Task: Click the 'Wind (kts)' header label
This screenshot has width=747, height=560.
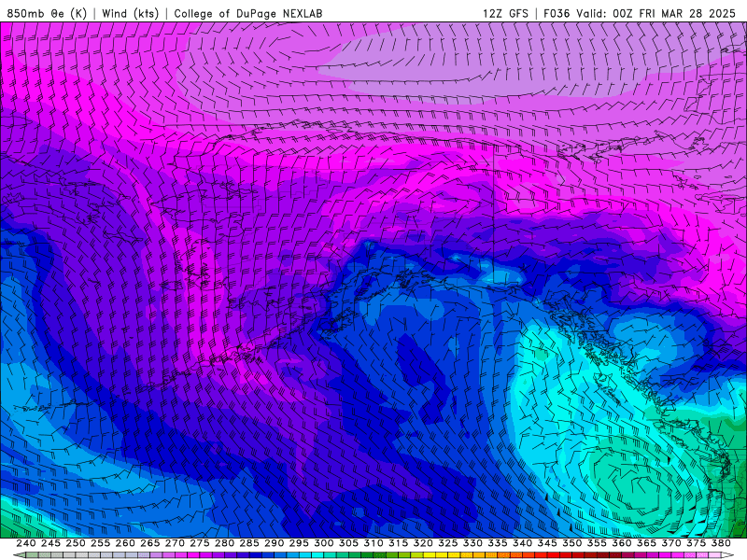Action: click(x=130, y=13)
